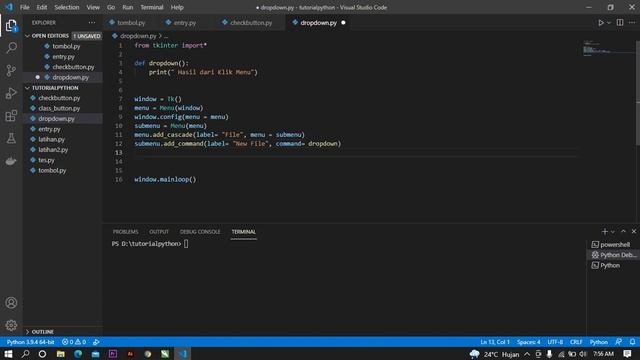Open Run and Debug view
The image size is (640, 360).
(11, 93)
